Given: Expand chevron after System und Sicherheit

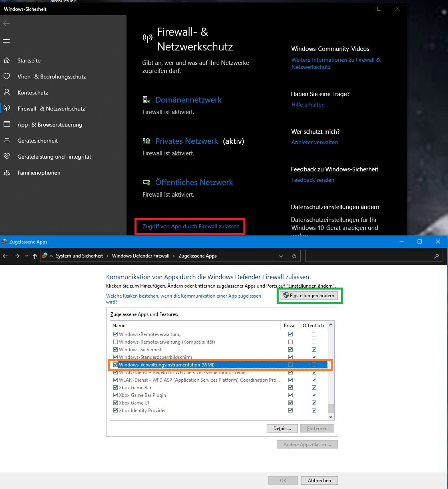Looking at the screenshot, I should pos(107,256).
